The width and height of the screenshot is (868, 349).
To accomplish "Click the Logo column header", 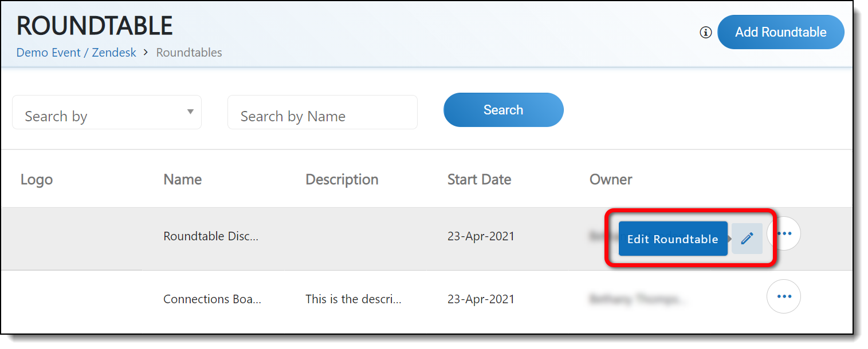I will 37,180.
